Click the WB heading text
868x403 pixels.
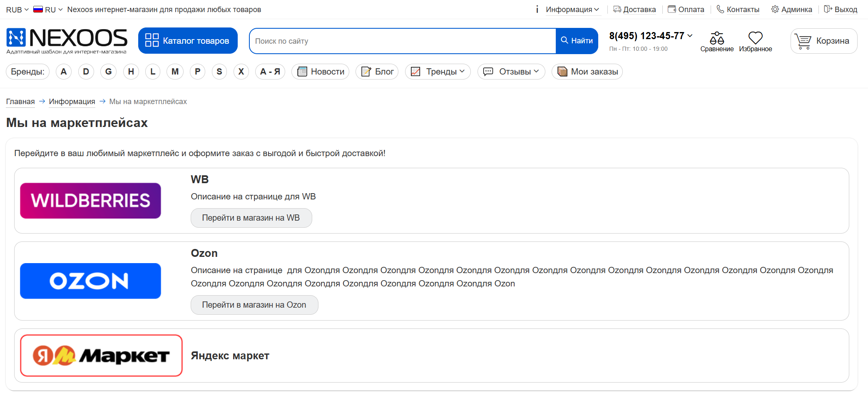[x=200, y=179]
